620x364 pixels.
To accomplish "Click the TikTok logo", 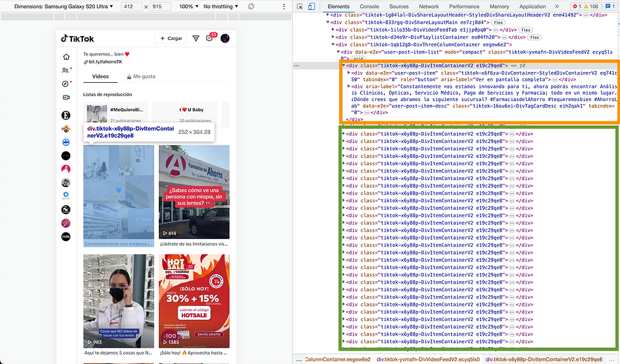I will 77,39.
